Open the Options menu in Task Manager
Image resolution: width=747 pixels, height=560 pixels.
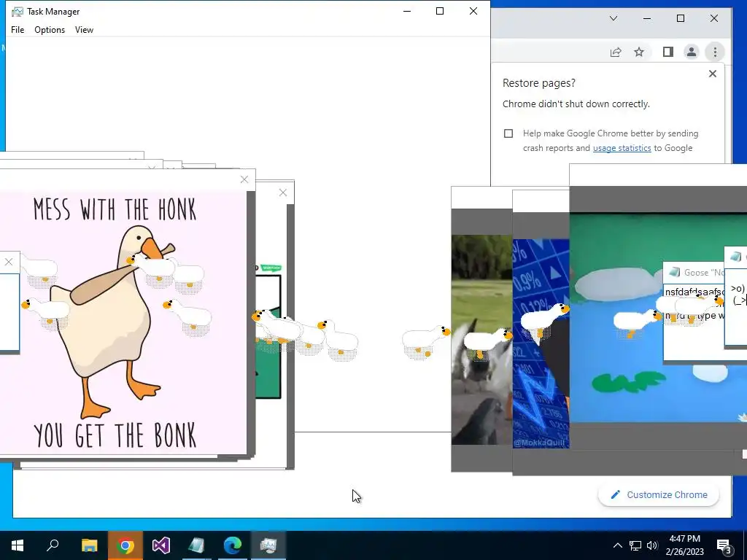point(50,29)
